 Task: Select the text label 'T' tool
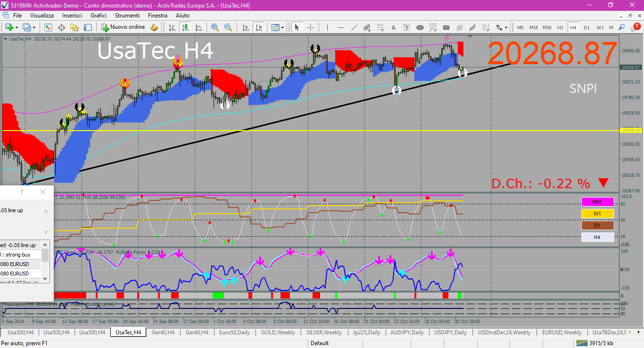407,27
